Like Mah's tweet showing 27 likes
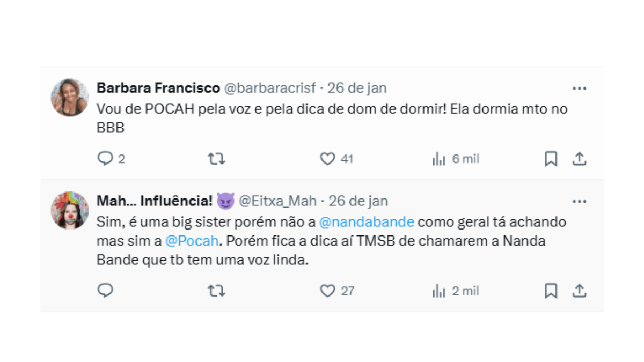 (329, 291)
